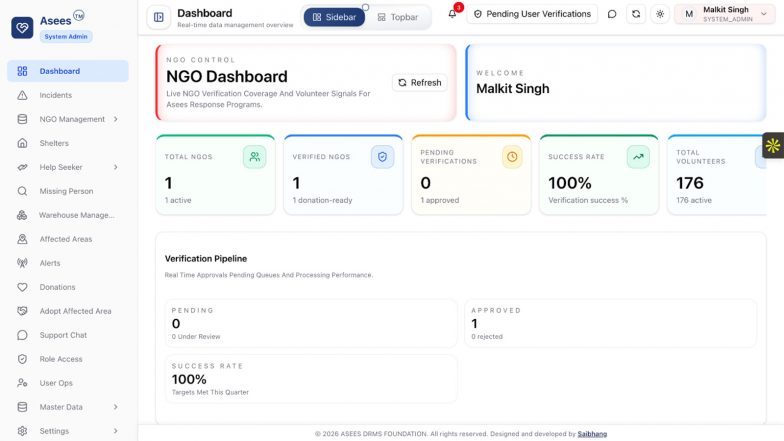Click the Pending 0 Under Review panel
784x441 pixels.
pyautogui.click(x=311, y=323)
